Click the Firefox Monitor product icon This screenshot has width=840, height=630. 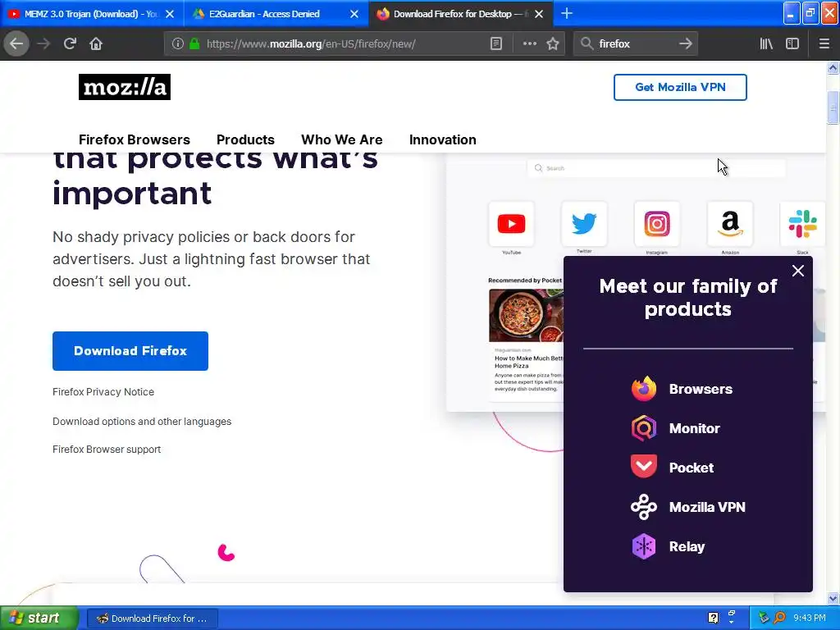[x=643, y=428]
